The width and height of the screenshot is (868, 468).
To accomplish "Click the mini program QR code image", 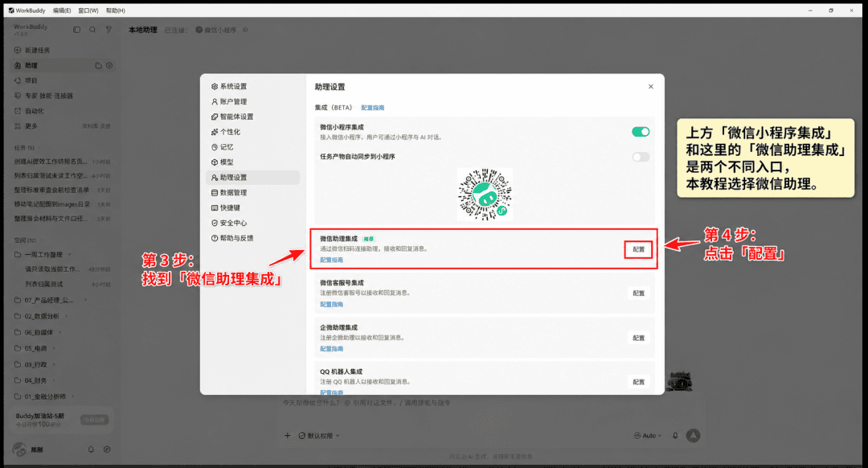I will [485, 195].
